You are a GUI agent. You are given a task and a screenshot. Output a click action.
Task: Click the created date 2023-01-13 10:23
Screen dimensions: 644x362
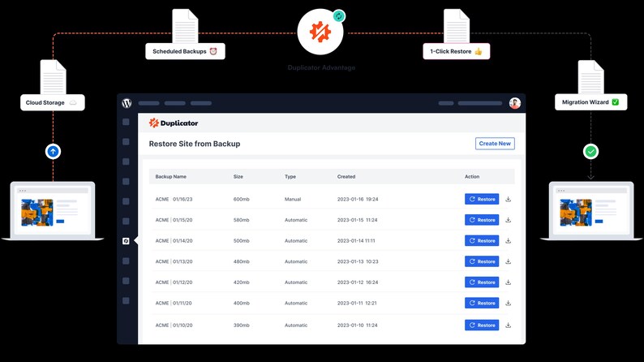(x=358, y=261)
